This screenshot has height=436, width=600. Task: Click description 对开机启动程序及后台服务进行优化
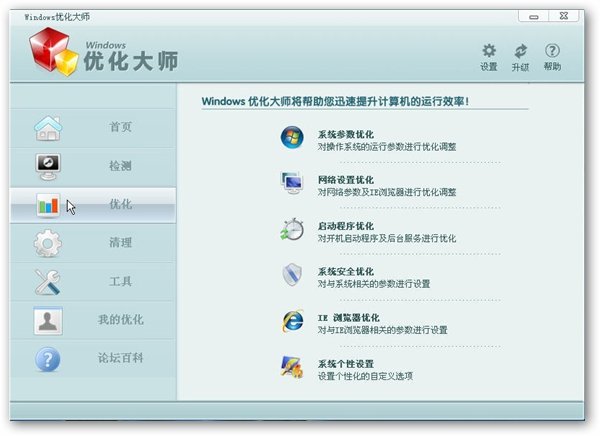(387, 238)
